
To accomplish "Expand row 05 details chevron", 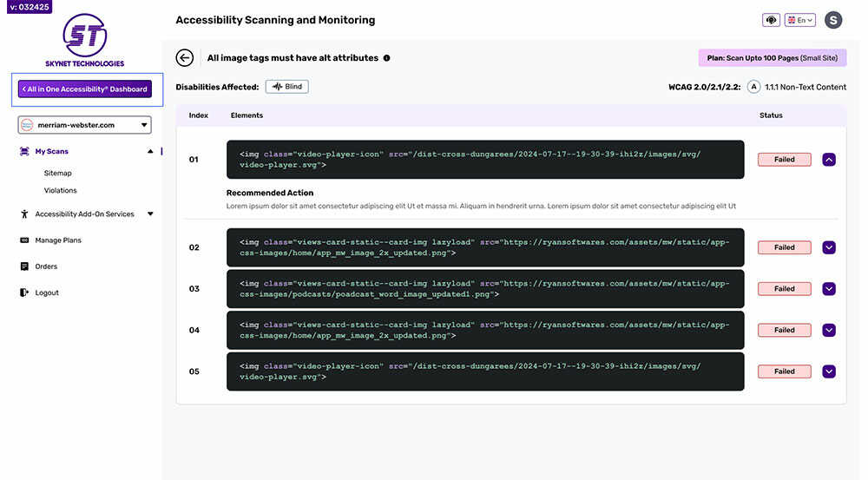I will 828,372.
